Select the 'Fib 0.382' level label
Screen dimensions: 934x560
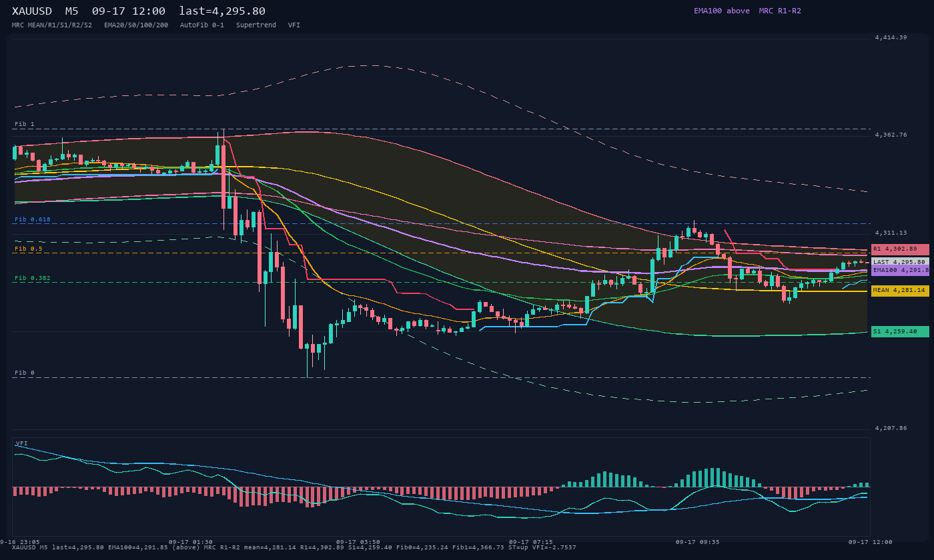(33, 278)
